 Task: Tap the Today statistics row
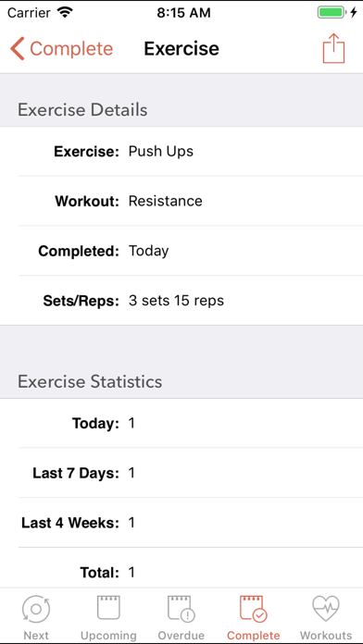[181, 423]
